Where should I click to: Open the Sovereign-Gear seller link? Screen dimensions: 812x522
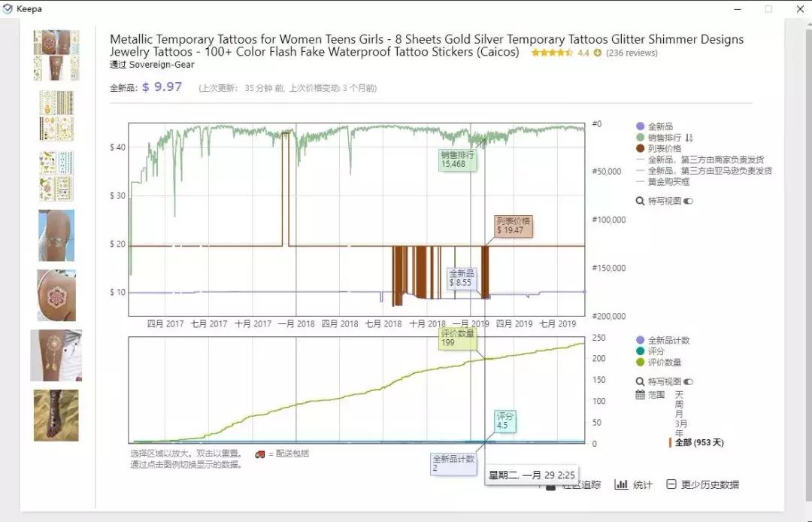[x=162, y=65]
